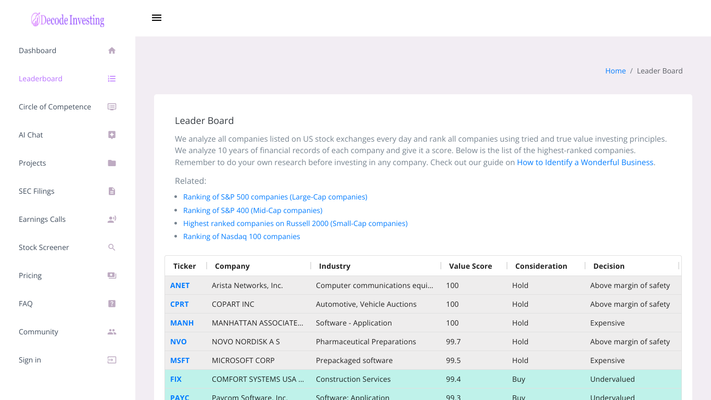The height and width of the screenshot is (400, 711).
Task: Click the Pharmaceutical Preparations industry cell
Action: pyautogui.click(x=366, y=341)
